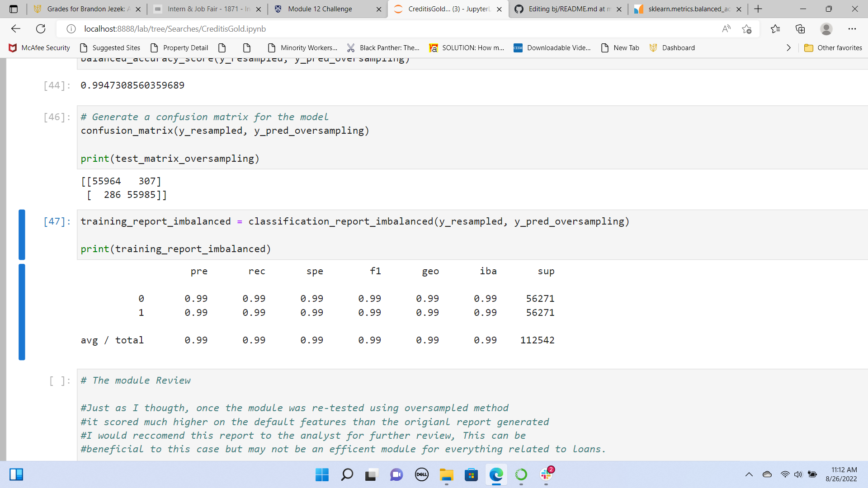Click the browser Back arrow
Image resolution: width=868 pixels, height=488 pixels.
pyautogui.click(x=16, y=29)
